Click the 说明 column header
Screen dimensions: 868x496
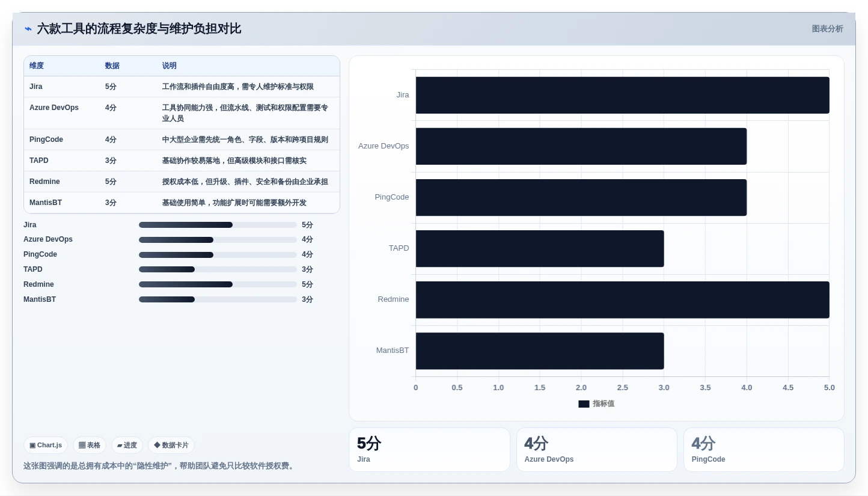pyautogui.click(x=170, y=66)
